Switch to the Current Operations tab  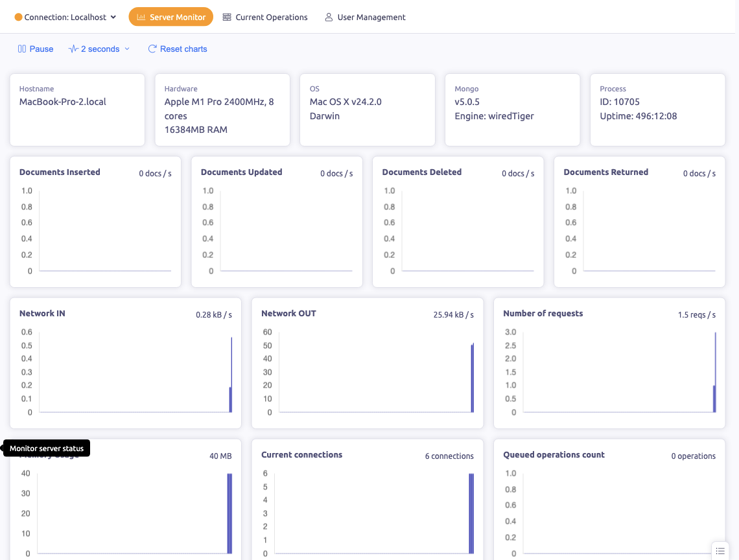264,17
